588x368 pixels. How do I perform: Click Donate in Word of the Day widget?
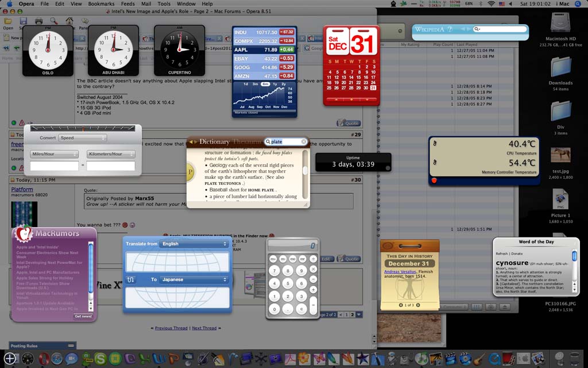point(517,254)
